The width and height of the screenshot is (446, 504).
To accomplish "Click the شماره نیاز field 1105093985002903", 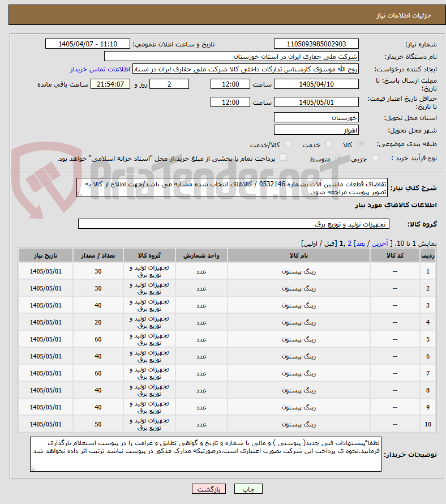I will [x=316, y=44].
